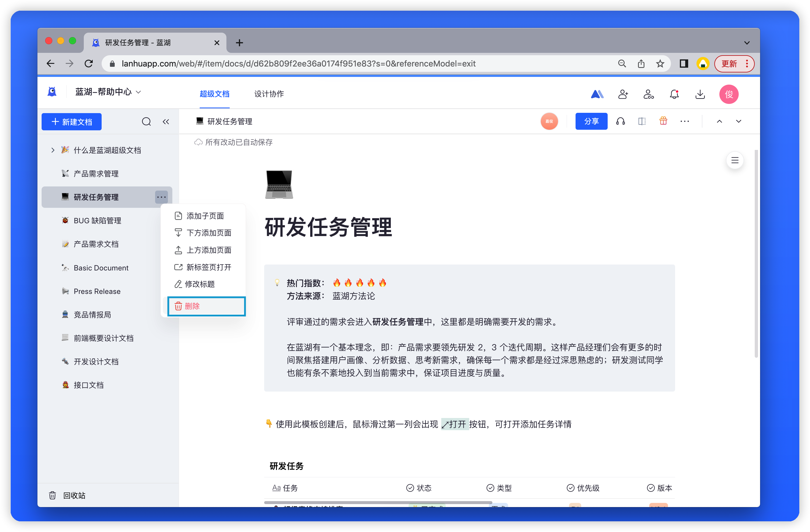
Task: Toggle the split panel layout icon
Action: click(642, 121)
